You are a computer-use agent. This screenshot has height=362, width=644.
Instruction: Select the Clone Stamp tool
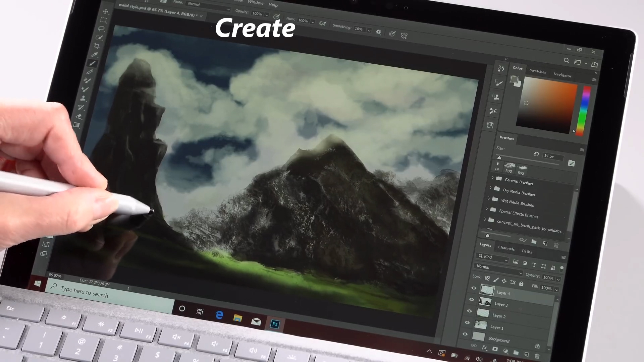pos(83,99)
